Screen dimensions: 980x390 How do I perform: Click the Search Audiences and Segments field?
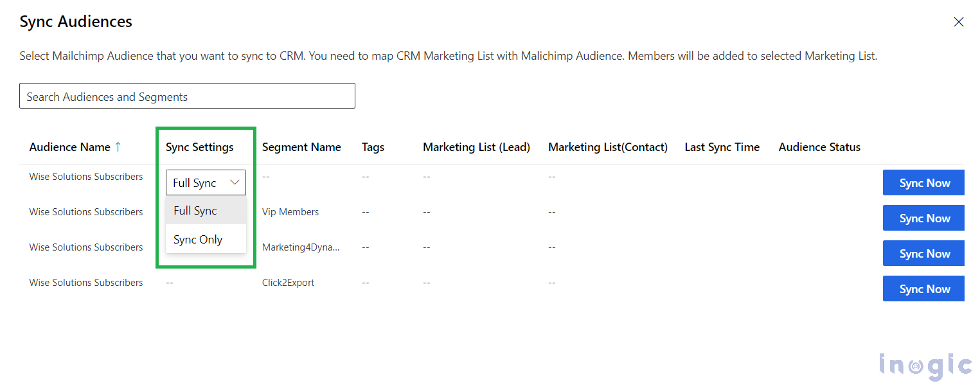click(186, 96)
